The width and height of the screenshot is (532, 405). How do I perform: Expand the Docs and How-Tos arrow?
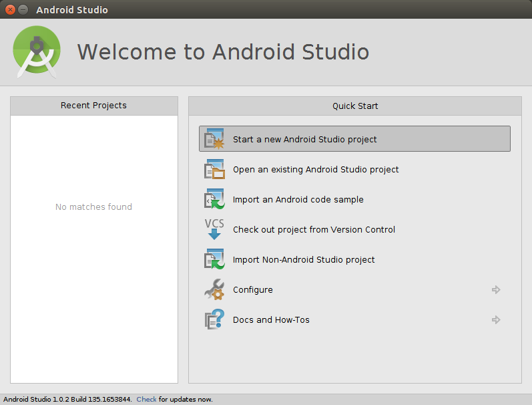pos(496,319)
